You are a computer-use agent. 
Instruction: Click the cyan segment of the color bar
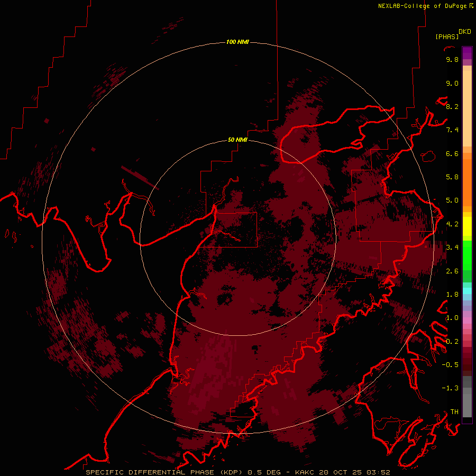[467, 291]
